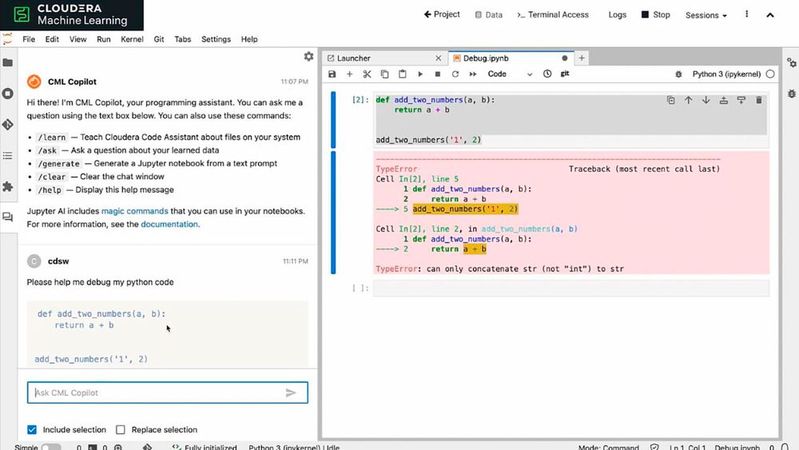Open the Jupyter AI chat sidebar icon
799x450 pixels.
[8, 217]
